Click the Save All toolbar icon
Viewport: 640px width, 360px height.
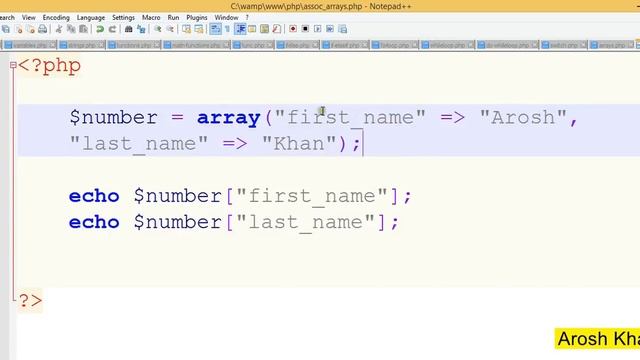[x=6, y=29]
